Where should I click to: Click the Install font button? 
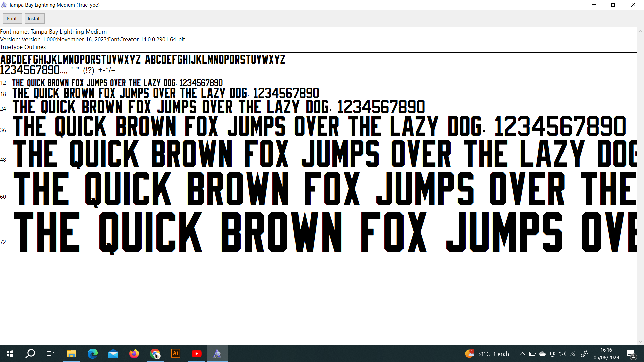[x=34, y=19]
